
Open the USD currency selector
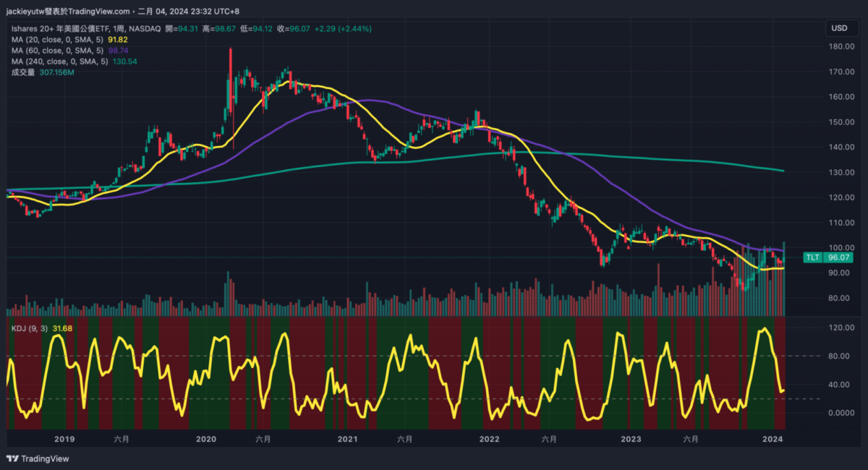pos(839,28)
